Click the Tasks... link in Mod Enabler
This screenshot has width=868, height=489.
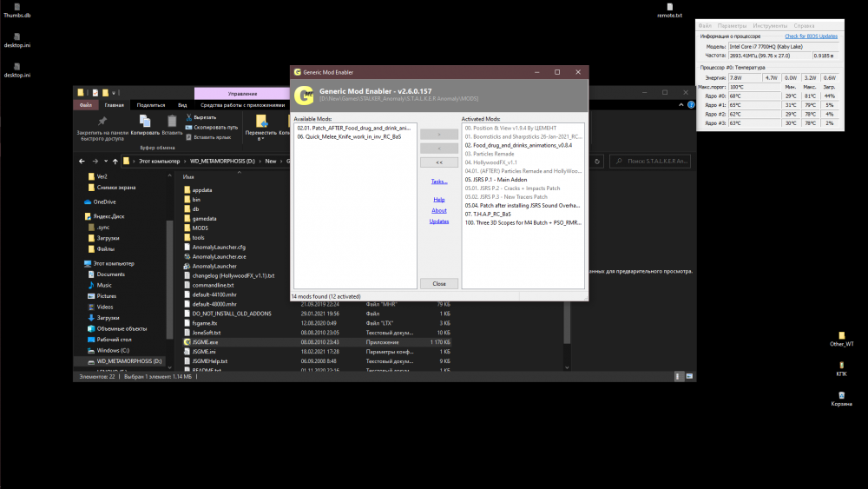point(438,182)
